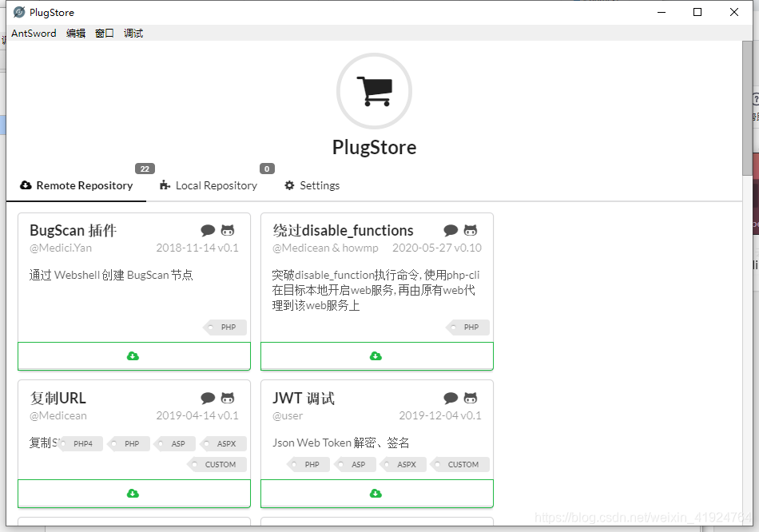This screenshot has height=532, width=759.
Task: Click author @Medici.Yan
Action: [61, 248]
